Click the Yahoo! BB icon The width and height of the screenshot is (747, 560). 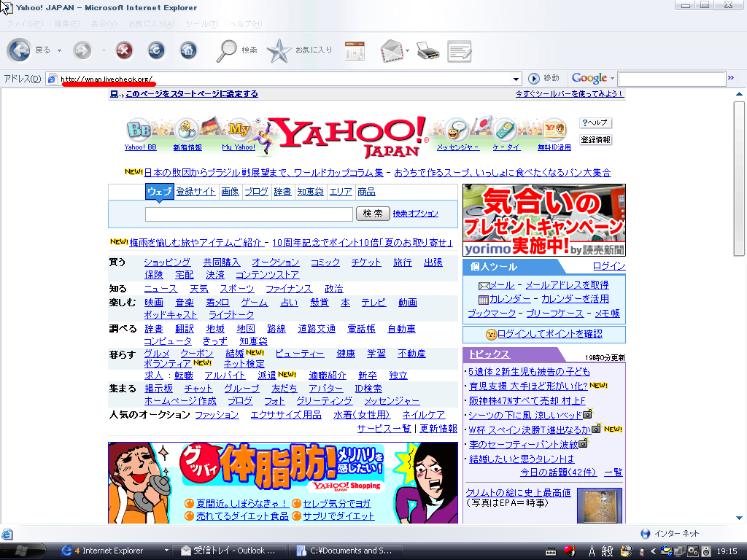(x=139, y=130)
